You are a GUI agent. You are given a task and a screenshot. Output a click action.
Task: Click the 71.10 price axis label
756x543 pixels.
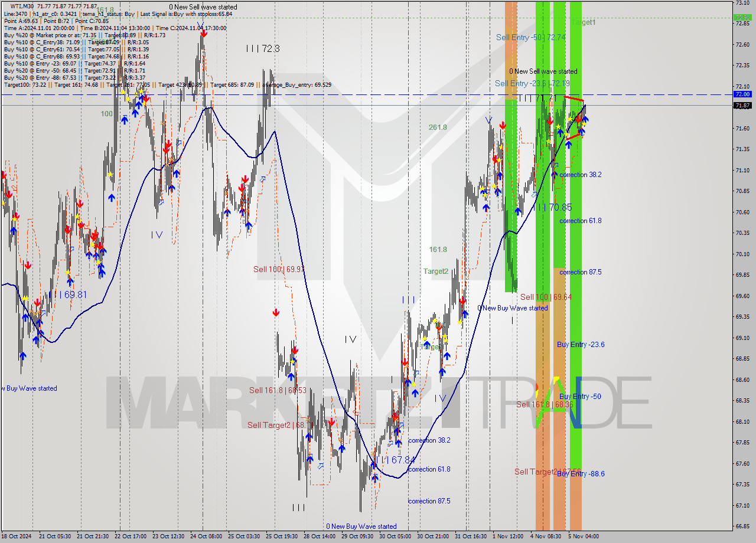click(742, 170)
